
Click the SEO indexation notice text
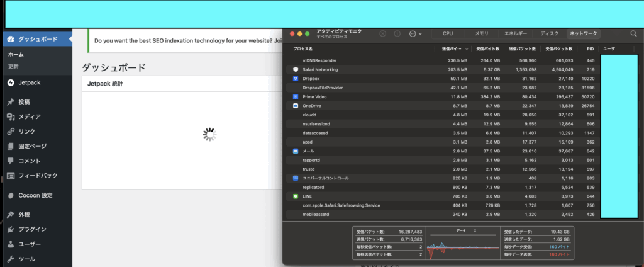[x=189, y=41]
